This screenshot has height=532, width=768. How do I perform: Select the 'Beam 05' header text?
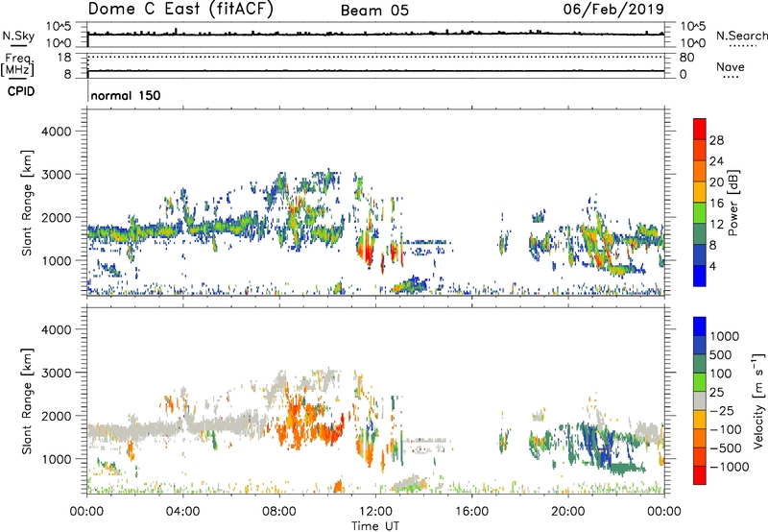pos(374,11)
